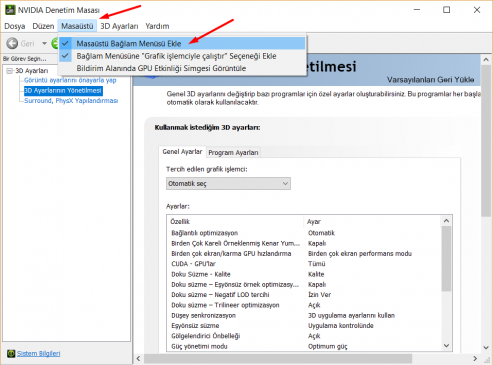Click the horizontal scrollbar thumb

tap(278, 359)
